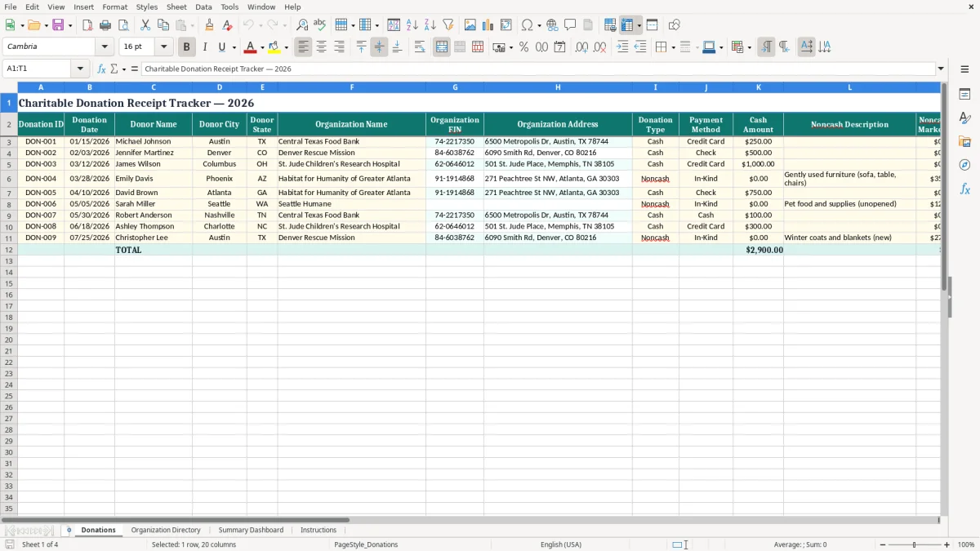Open the borders dropdown arrow
Image resolution: width=980 pixels, height=551 pixels.
673,47
